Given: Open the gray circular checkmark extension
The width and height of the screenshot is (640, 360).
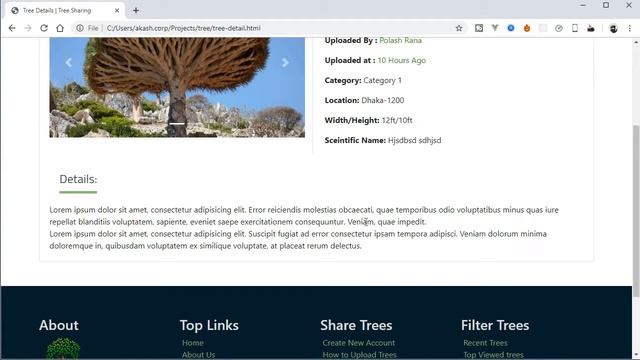Looking at the screenshot, I should (x=559, y=28).
